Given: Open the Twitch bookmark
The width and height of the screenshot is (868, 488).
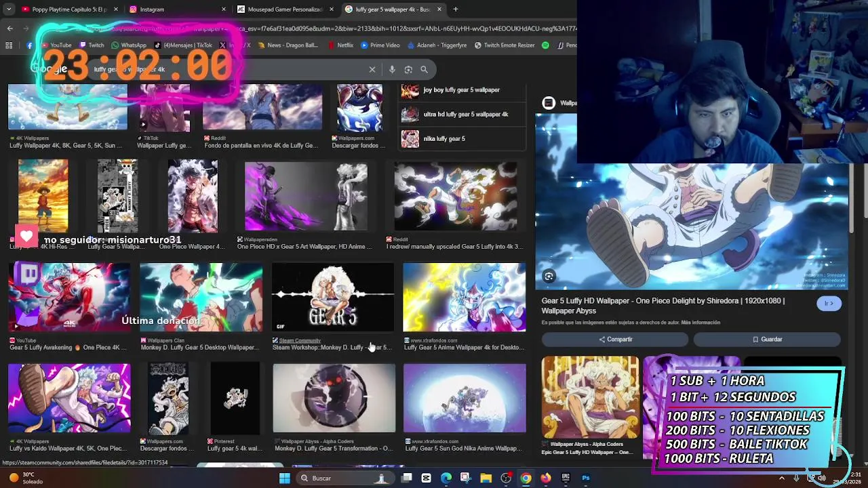Looking at the screenshot, I should [x=91, y=45].
